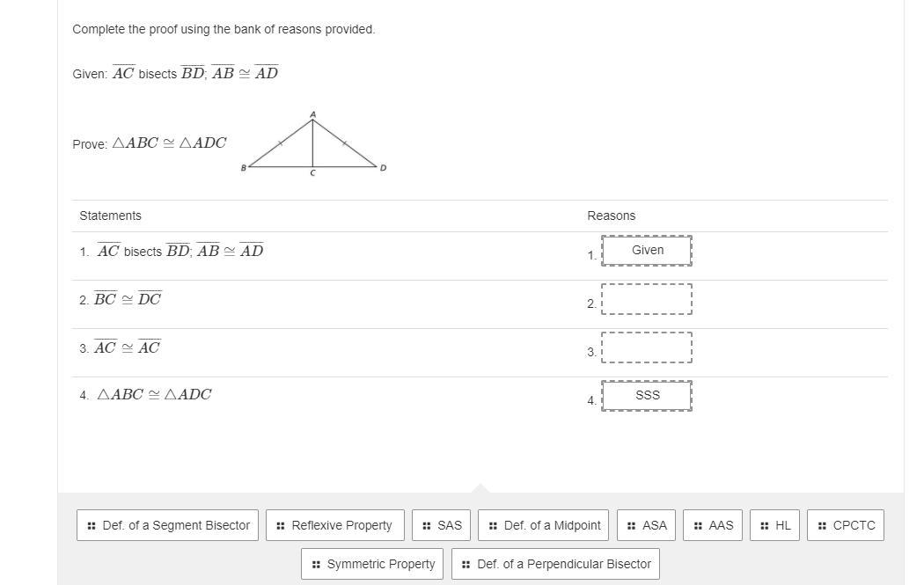Click the grip icon on AAS chip
The height and width of the screenshot is (585, 924).
pyautogui.click(x=698, y=525)
